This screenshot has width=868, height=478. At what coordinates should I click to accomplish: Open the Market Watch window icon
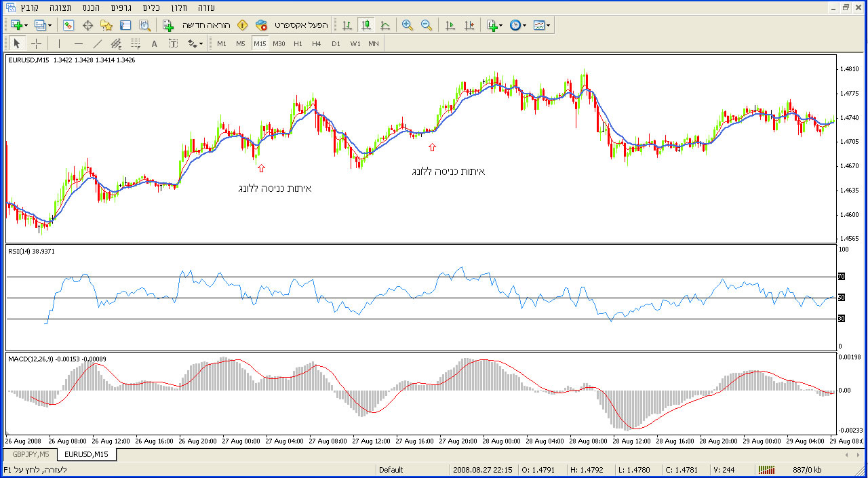pos(68,25)
